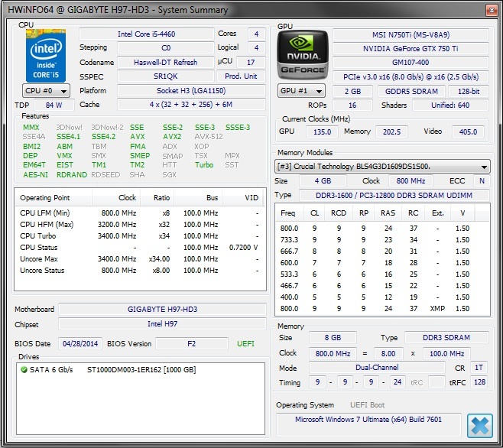Click the RAS column header
Viewport: 503px width, 448px height.
(x=388, y=213)
